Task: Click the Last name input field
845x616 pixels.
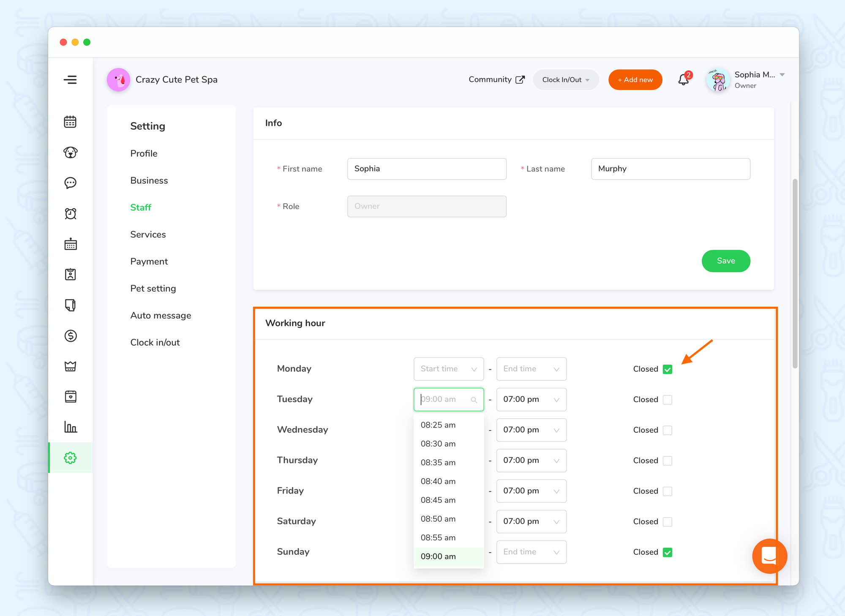Action: 671,169
